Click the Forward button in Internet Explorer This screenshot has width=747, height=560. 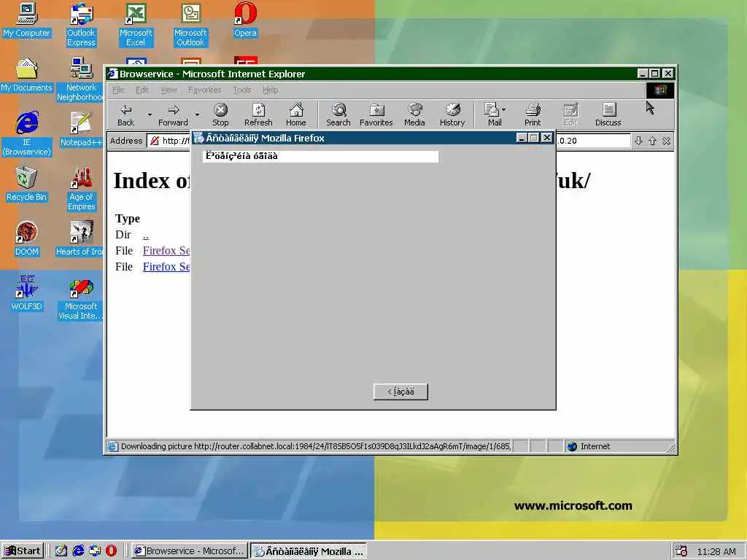point(173,115)
